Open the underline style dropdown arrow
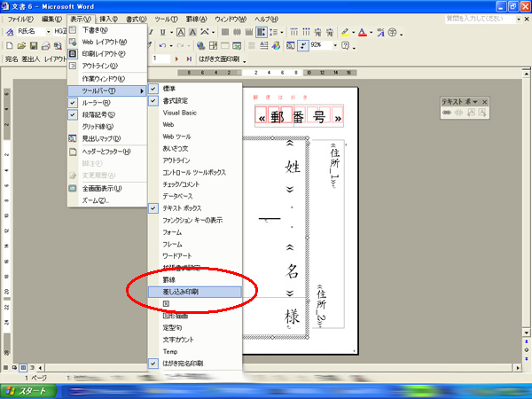 (x=171, y=33)
